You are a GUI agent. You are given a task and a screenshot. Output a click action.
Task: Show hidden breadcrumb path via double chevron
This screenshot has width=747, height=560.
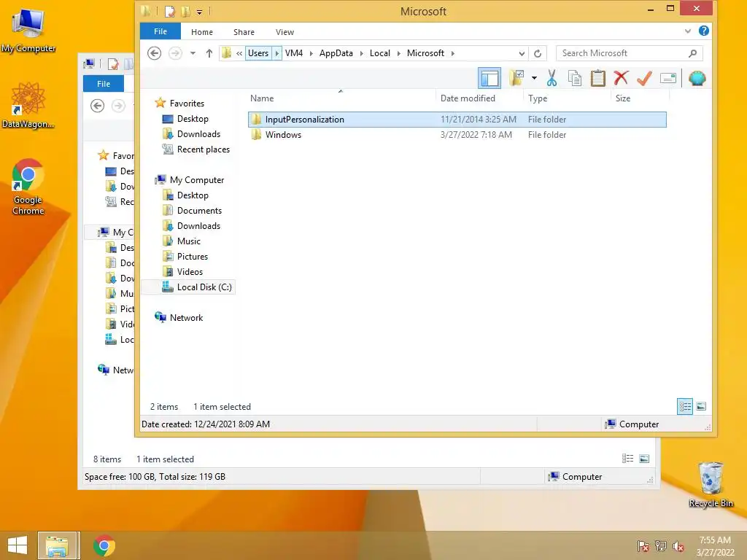point(239,53)
